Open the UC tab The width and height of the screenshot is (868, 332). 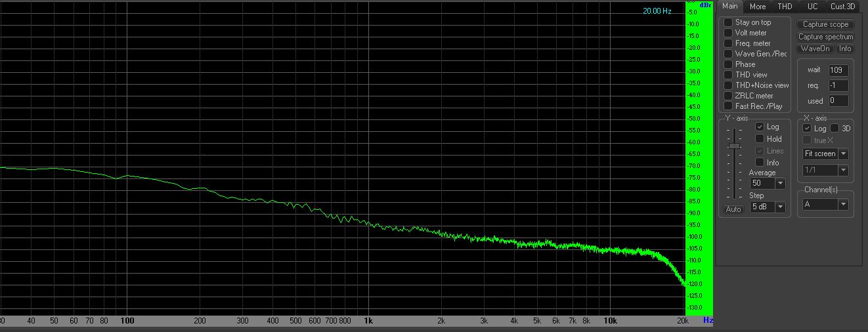(x=812, y=7)
